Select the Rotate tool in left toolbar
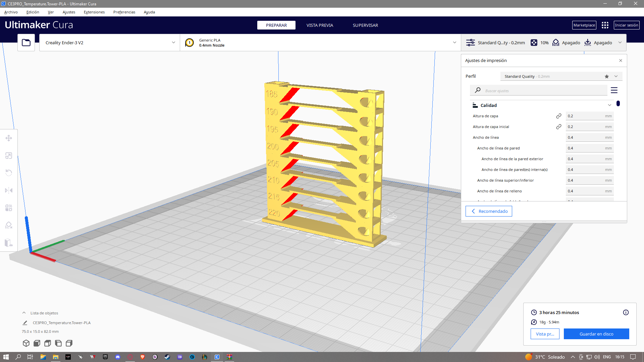This screenshot has width=644, height=362. (9, 173)
